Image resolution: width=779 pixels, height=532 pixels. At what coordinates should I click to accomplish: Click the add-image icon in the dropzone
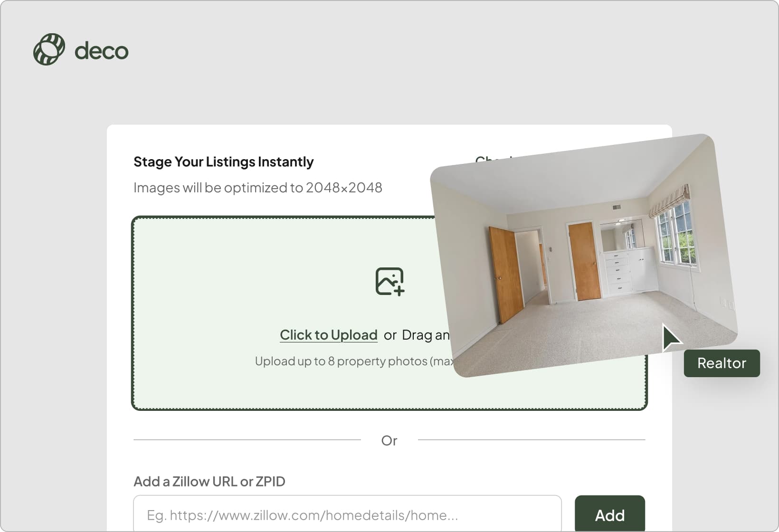point(389,281)
